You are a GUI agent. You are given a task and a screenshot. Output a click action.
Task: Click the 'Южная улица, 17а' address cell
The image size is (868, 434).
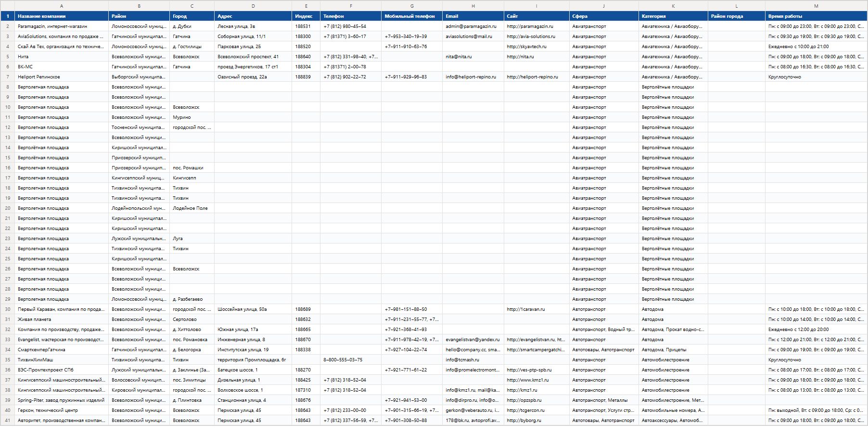pyautogui.click(x=253, y=330)
